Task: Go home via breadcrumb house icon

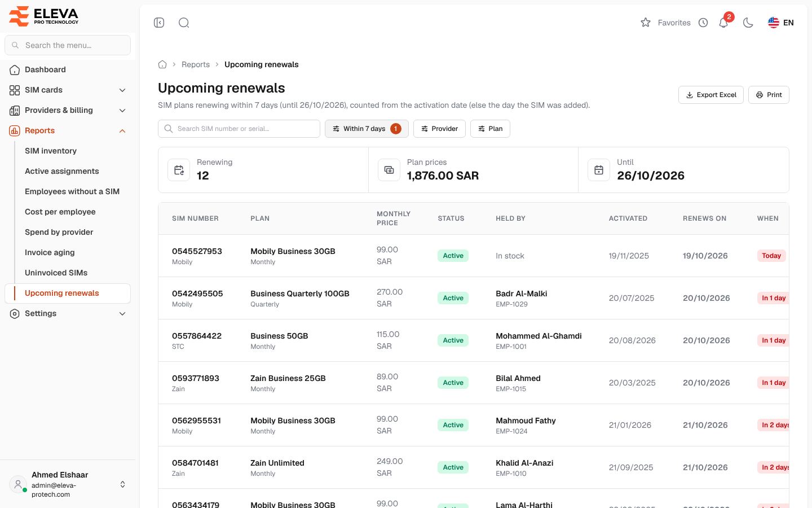Action: click(x=162, y=64)
